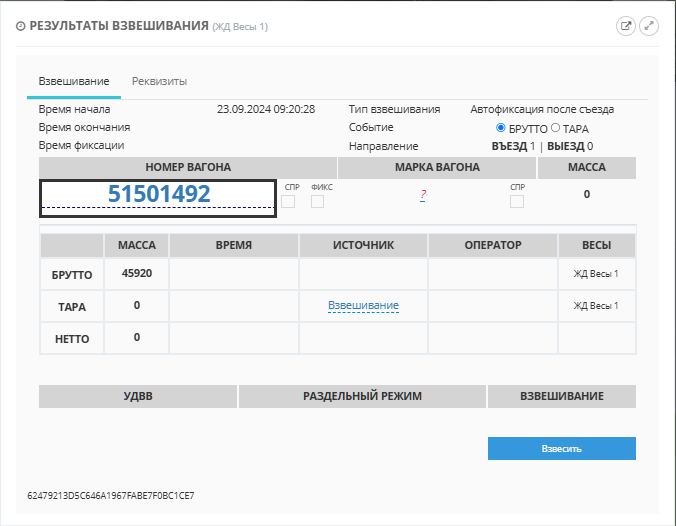Select the БРУТТО radio button

tap(501, 128)
